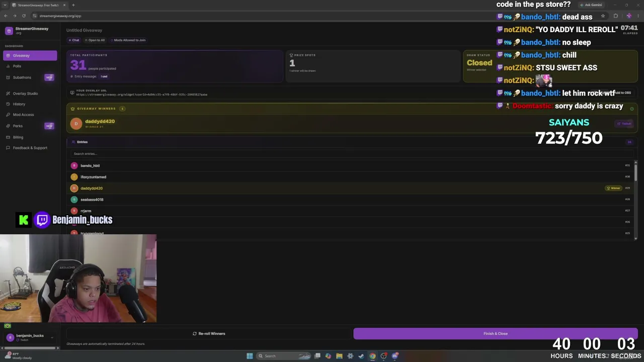The width and height of the screenshot is (644, 362).
Task: Click the Total Participants count 31
Action: point(78,65)
